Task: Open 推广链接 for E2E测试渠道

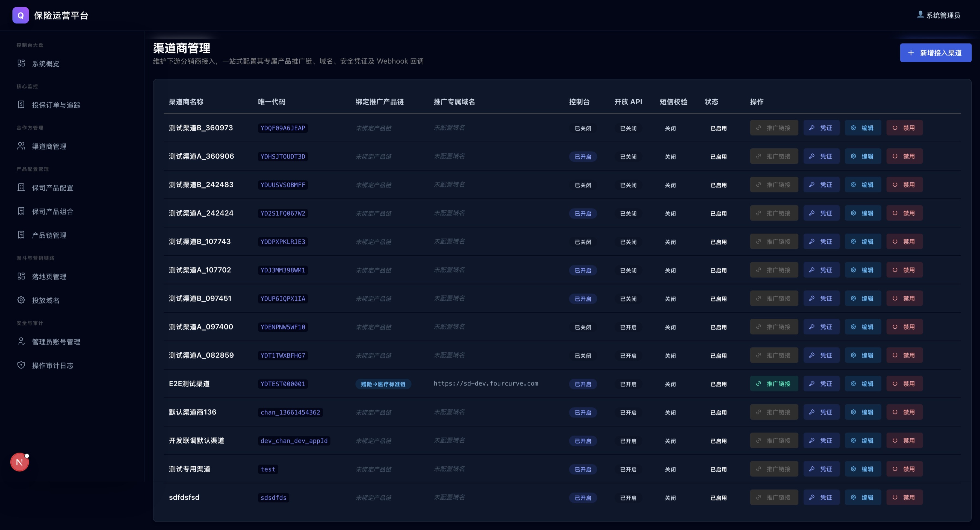Action: click(x=774, y=384)
